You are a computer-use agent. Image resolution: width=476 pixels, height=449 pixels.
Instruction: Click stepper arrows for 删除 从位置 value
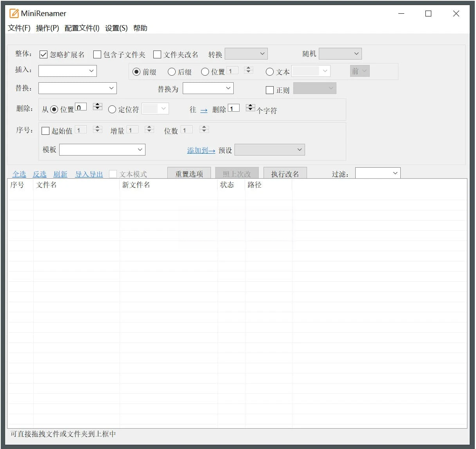(x=98, y=107)
